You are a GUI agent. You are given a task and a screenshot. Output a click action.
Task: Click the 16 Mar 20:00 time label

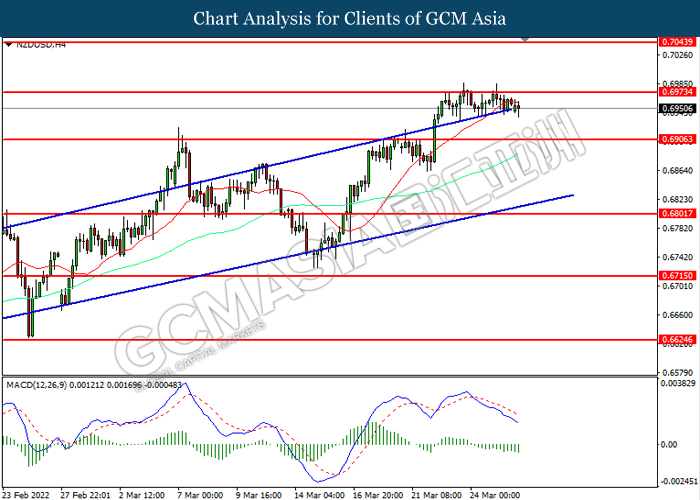coord(378,495)
